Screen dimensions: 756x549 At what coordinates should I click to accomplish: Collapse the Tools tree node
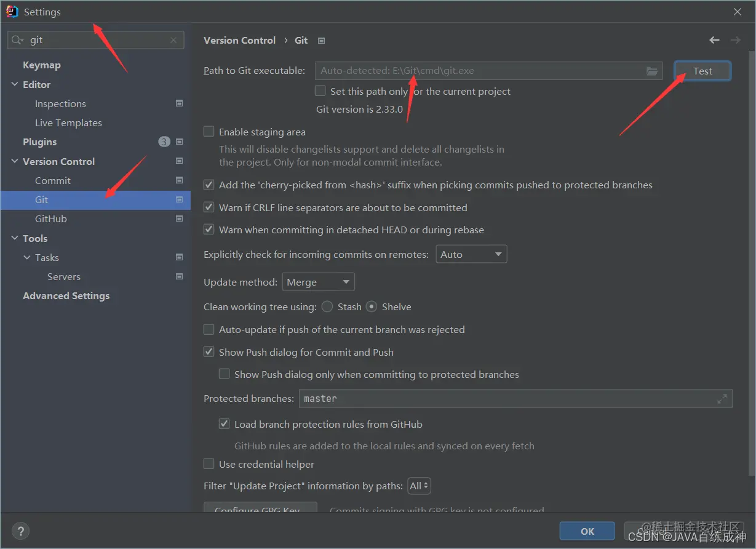15,238
